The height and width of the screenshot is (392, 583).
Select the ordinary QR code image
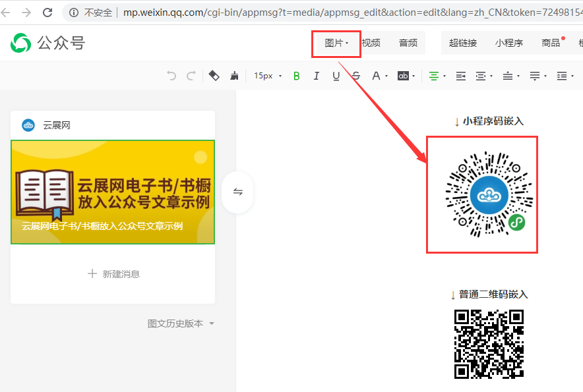coord(489,344)
